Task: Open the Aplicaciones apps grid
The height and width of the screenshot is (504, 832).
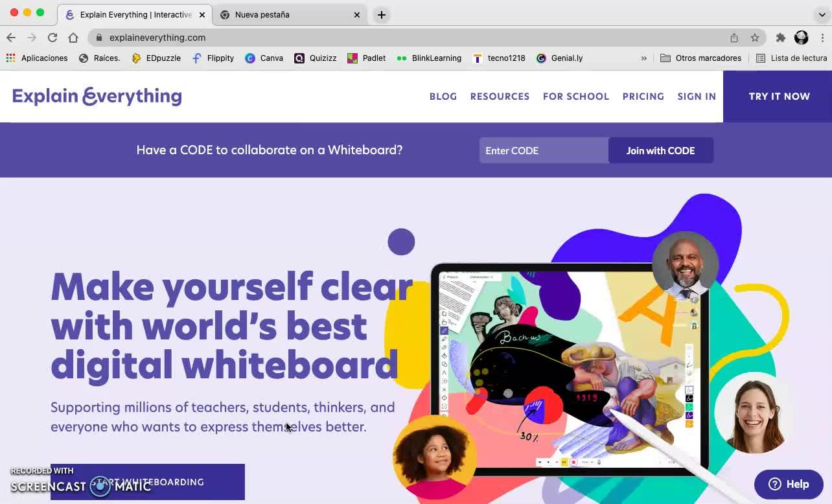Action: pos(37,58)
